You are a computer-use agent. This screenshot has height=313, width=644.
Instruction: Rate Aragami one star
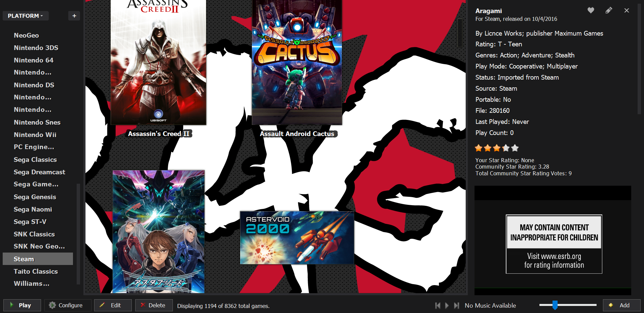[479, 148]
